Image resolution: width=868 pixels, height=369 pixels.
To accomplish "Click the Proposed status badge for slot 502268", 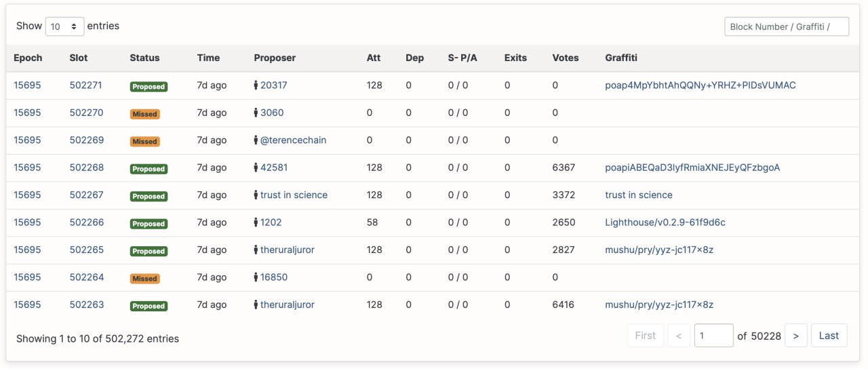I will 149,169.
